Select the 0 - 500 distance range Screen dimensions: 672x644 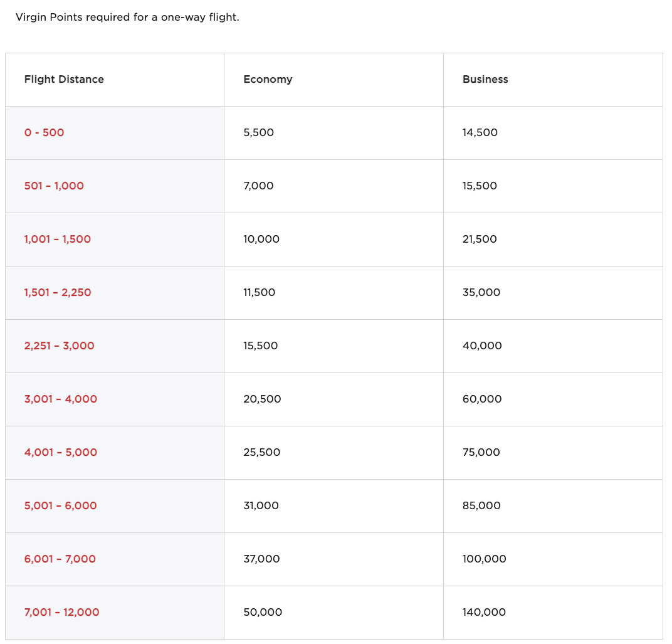click(45, 133)
